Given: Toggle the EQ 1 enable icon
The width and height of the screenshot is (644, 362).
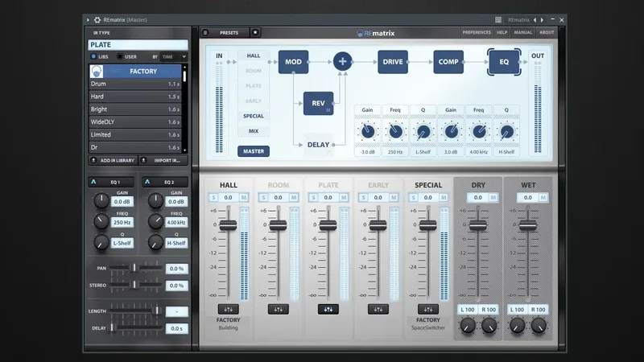Looking at the screenshot, I should pos(93,182).
